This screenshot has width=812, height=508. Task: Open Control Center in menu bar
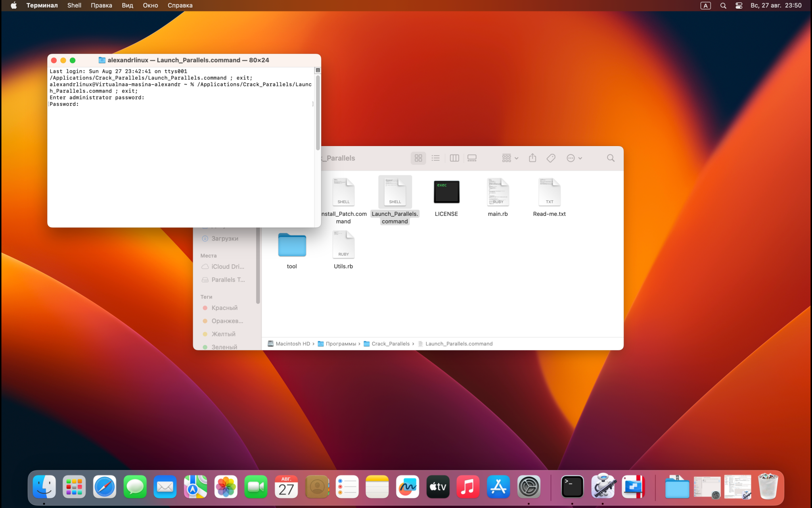[x=739, y=6]
